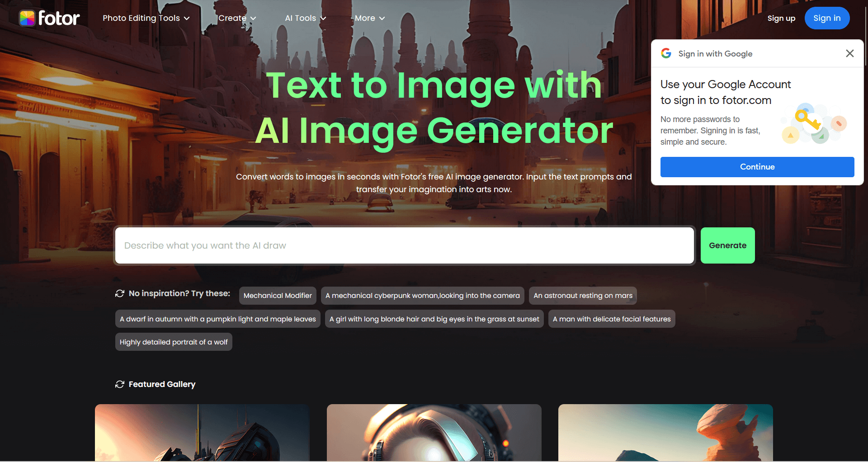868x462 pixels.
Task: Click the Sign up link
Action: pos(781,18)
